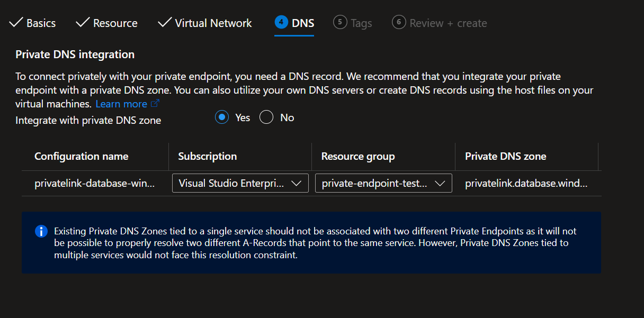Click the checkmark icon next to Resource
This screenshot has height=318, width=644.
(x=83, y=22)
